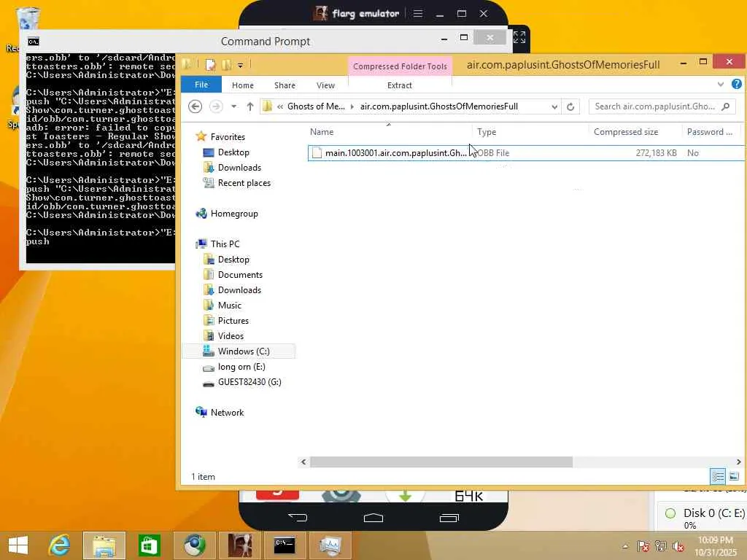This screenshot has width=747, height=560.
Task: Open File Explorer taskbar icon
Action: (x=104, y=545)
